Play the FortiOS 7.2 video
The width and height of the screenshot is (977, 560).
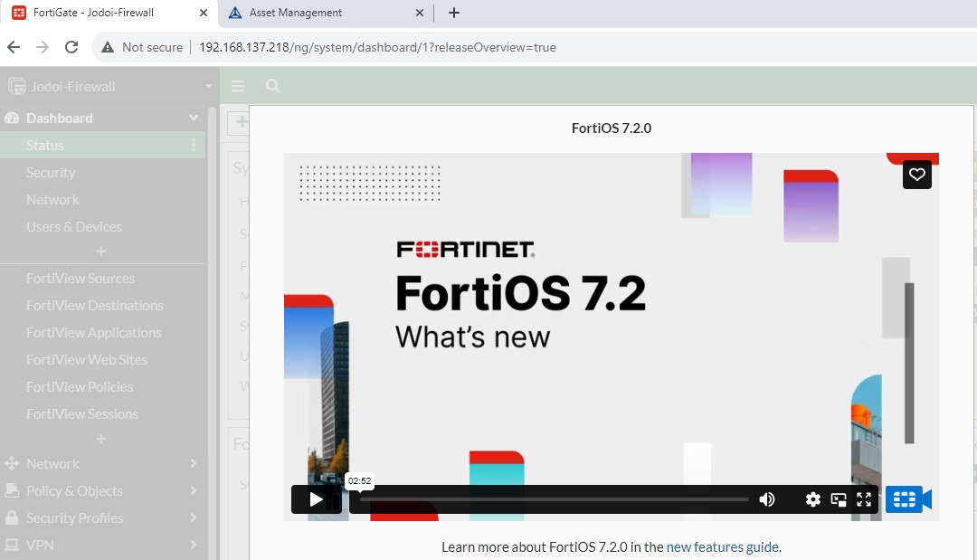[316, 499]
